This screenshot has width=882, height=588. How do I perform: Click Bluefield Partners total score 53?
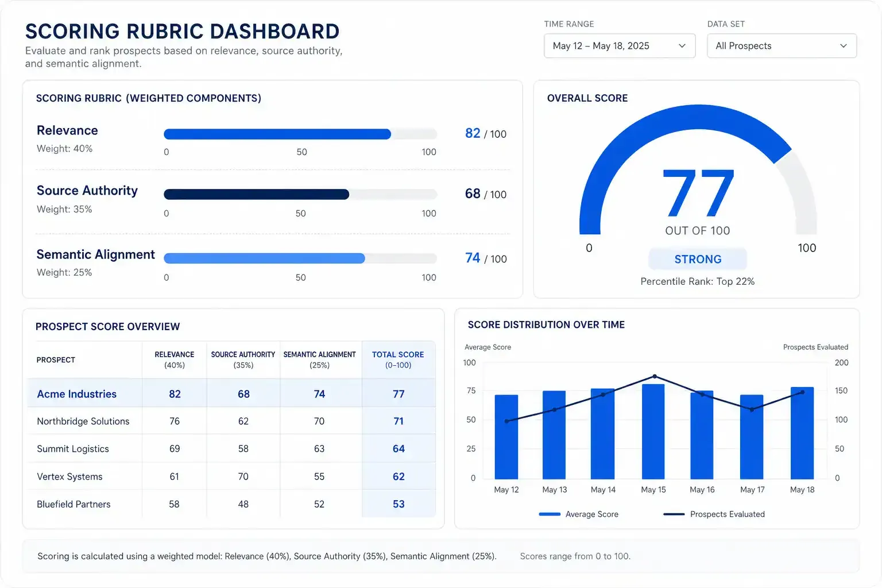[x=399, y=504]
